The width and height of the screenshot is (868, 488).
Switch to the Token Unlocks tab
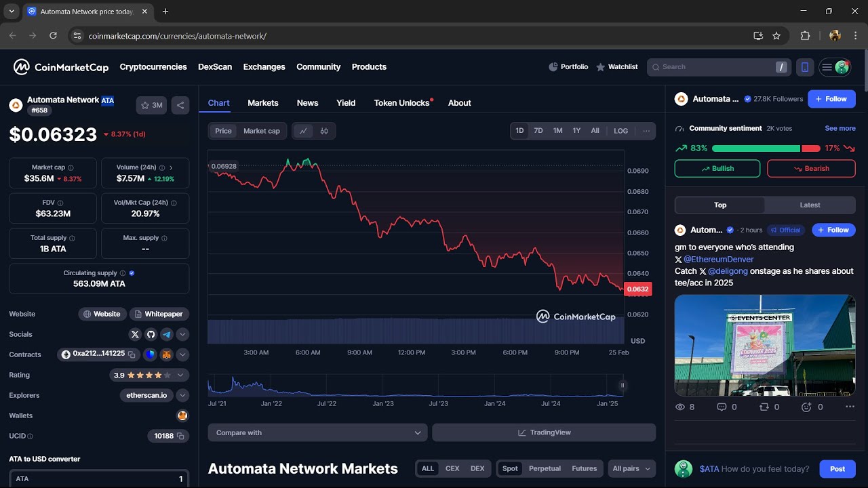coord(401,103)
